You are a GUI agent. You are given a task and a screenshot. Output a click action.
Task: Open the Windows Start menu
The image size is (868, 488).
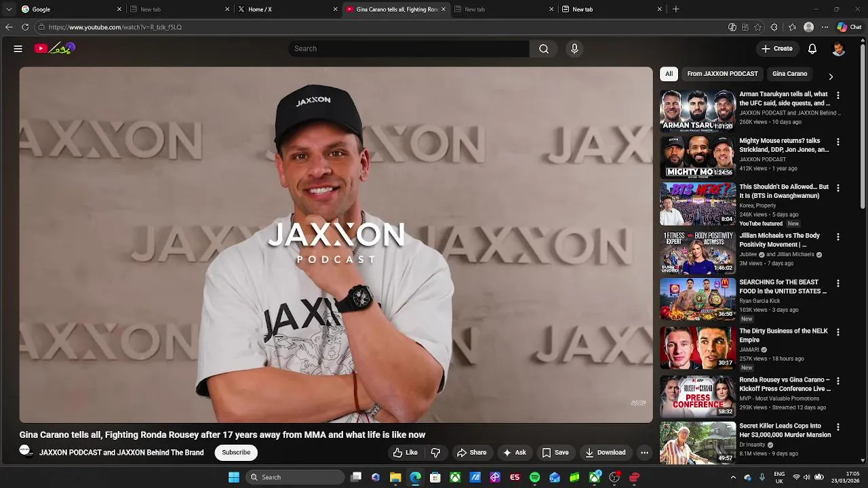(233, 477)
